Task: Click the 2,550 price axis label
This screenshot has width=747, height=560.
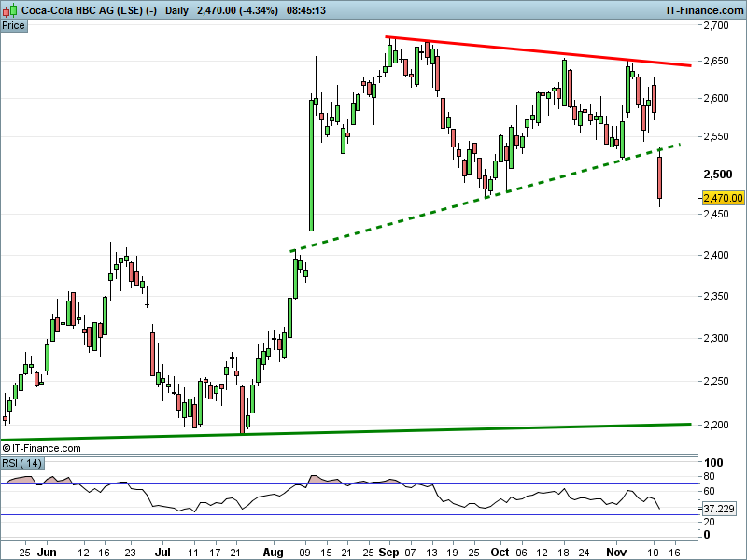Action: click(716, 136)
